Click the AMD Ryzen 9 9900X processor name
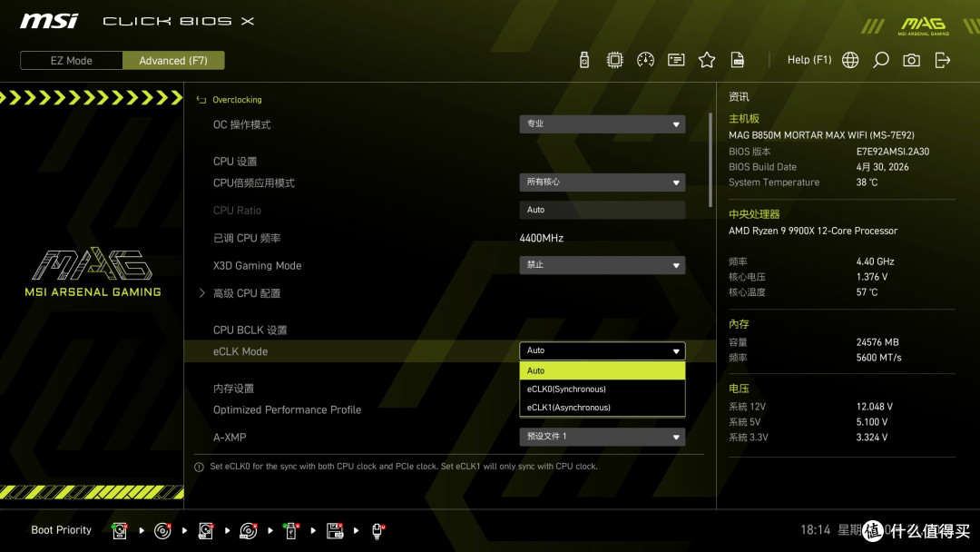 [813, 231]
